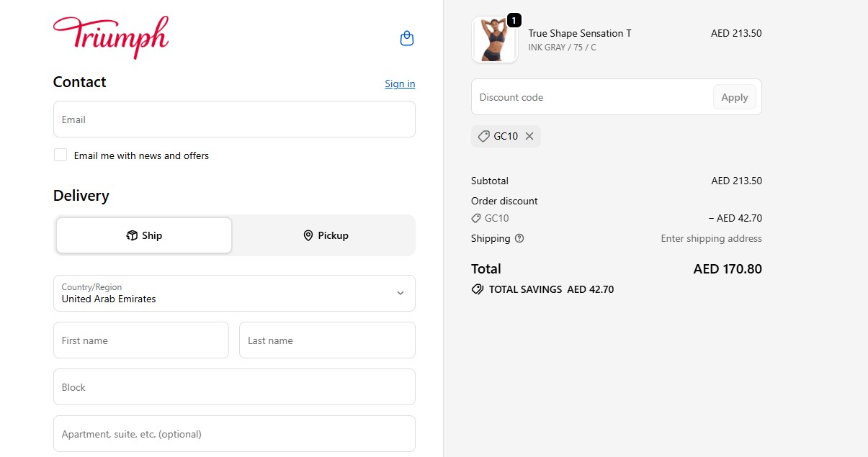Click the Contact section heading
The height and width of the screenshot is (457, 868).
click(x=79, y=82)
